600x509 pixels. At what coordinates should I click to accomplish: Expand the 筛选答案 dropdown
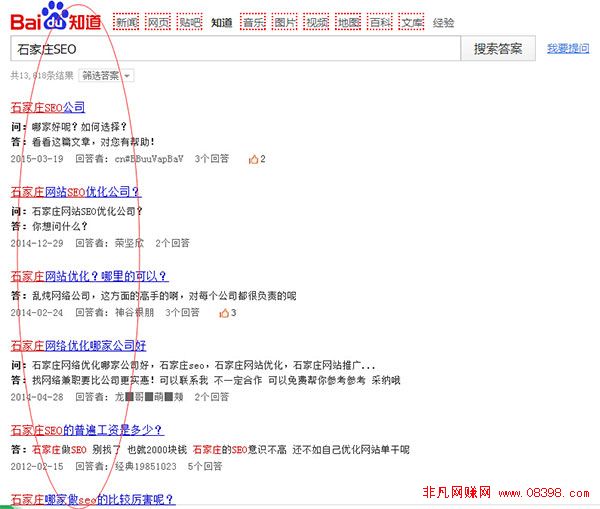pos(106,75)
